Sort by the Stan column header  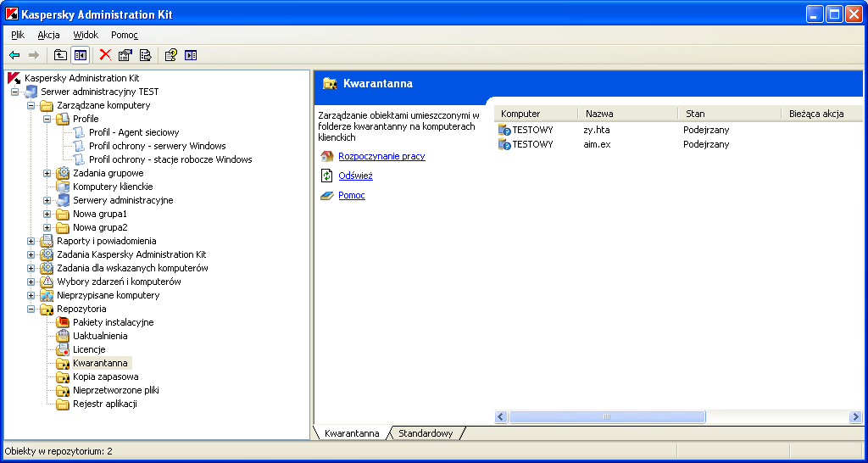[730, 114]
